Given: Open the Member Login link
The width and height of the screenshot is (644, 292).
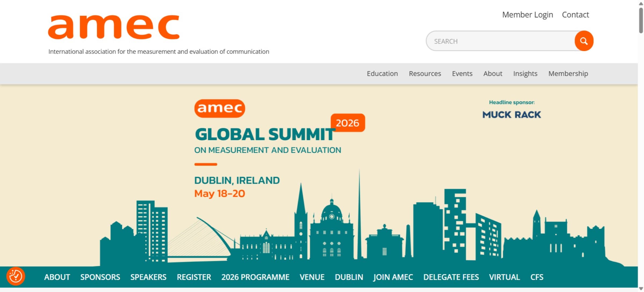Looking at the screenshot, I should point(527,15).
